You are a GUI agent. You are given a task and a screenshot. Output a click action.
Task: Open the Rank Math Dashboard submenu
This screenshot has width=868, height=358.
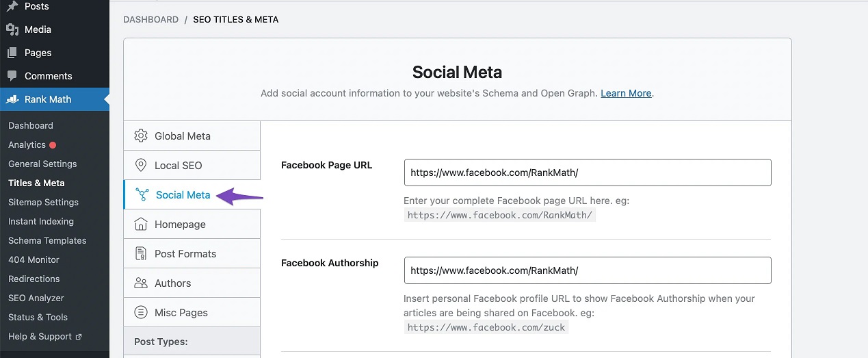31,125
